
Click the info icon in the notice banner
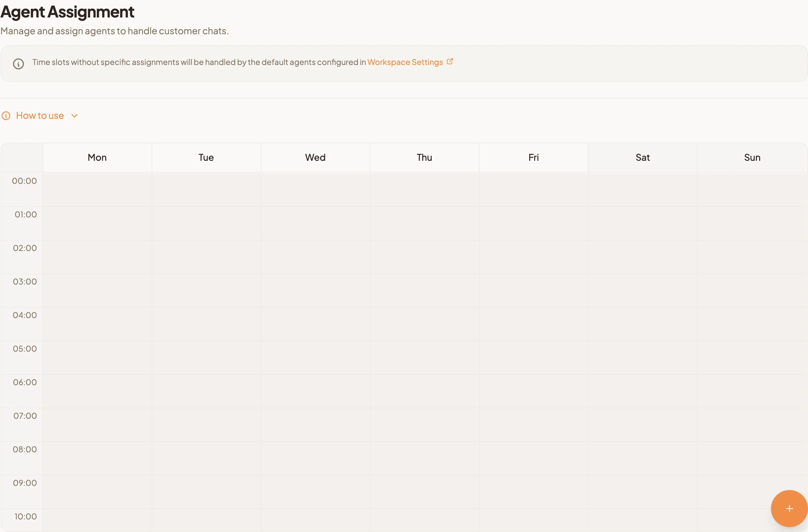[19, 64]
